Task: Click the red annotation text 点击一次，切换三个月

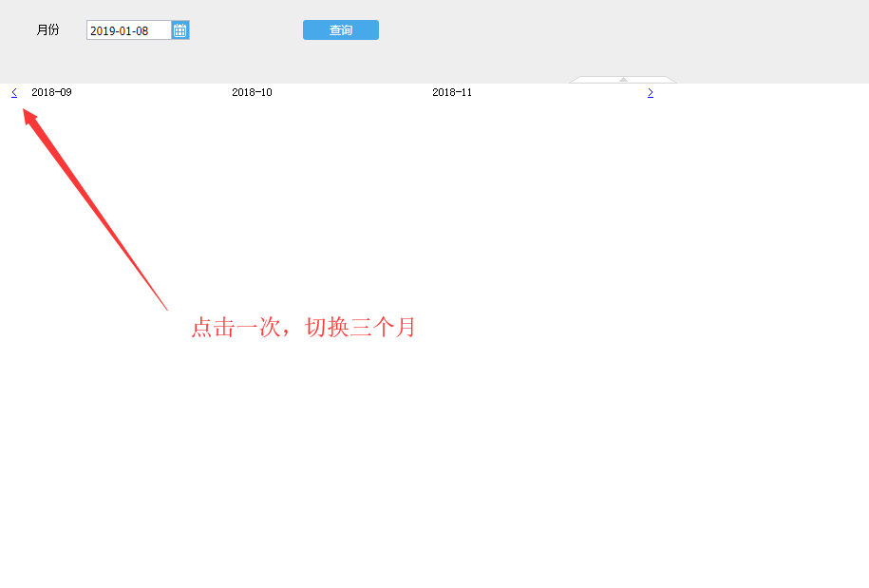Action: 303,327
